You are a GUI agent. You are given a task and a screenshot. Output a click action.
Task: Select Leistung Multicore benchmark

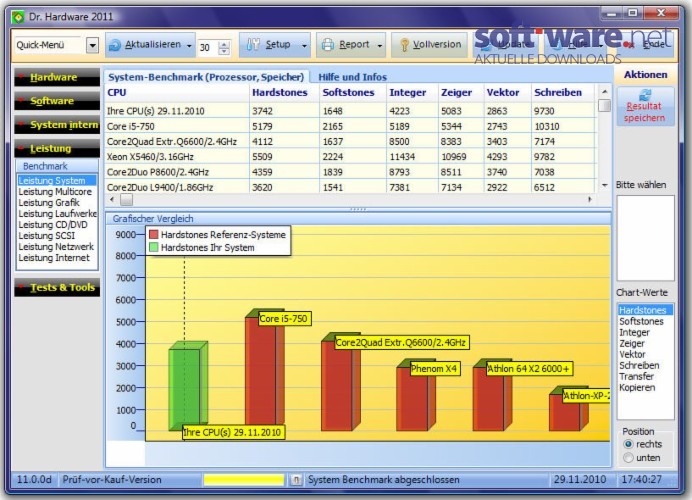(55, 192)
